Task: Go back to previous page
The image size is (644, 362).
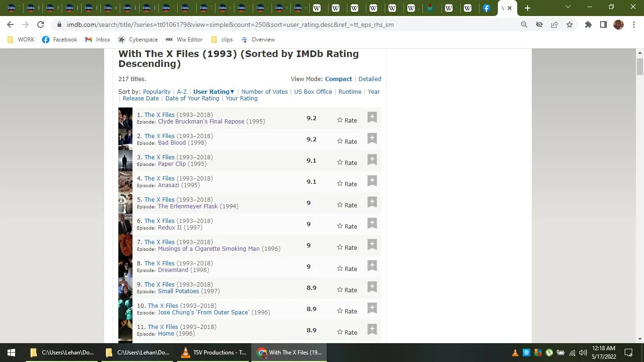Action: (x=10, y=25)
